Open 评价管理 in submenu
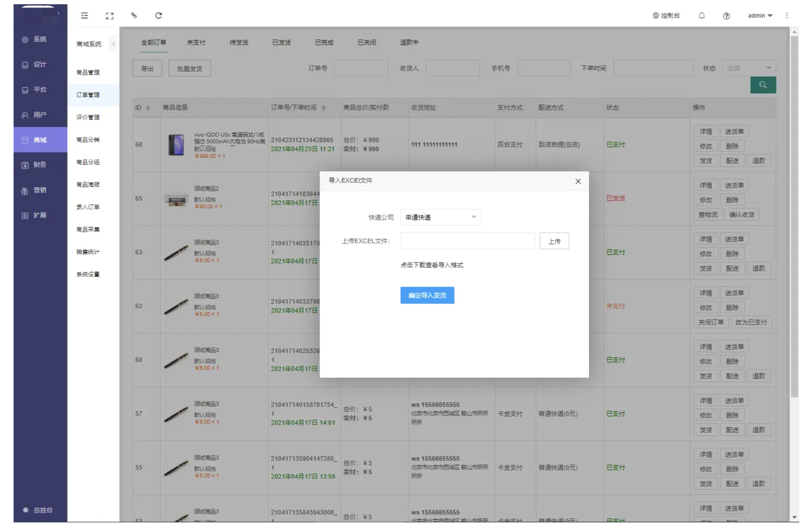This screenshot has width=812, height=530. tap(88, 117)
